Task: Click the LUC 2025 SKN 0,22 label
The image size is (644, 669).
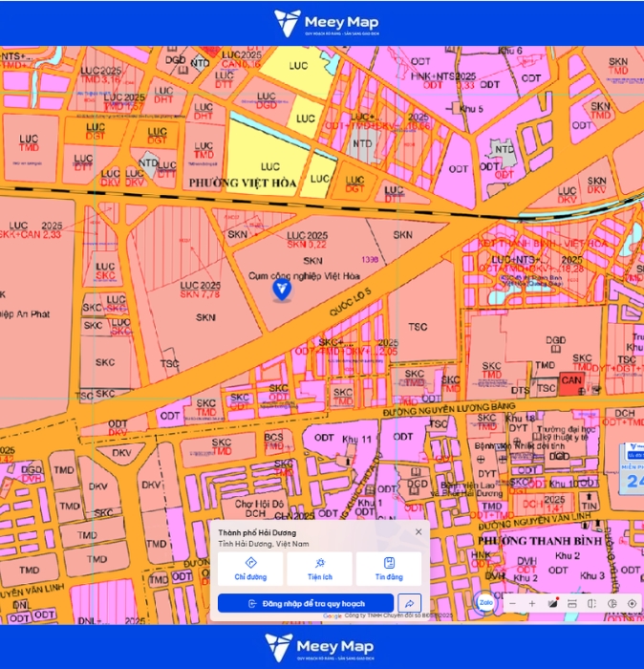Action: [307, 240]
